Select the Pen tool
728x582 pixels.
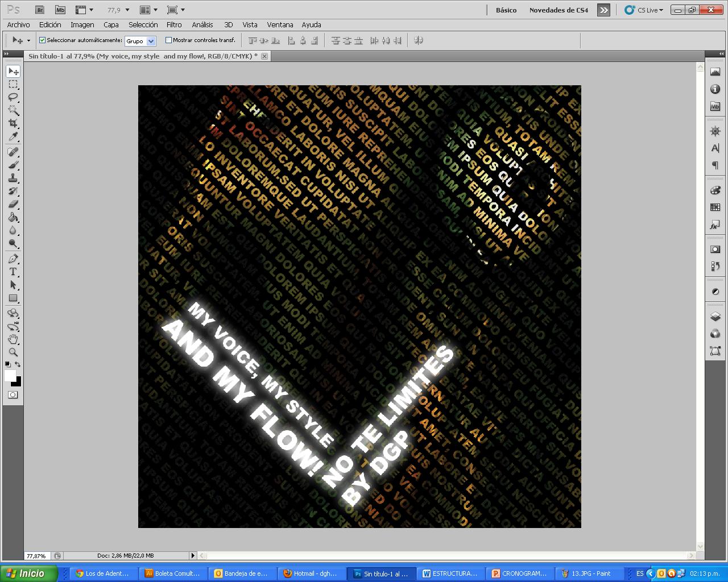[13, 259]
